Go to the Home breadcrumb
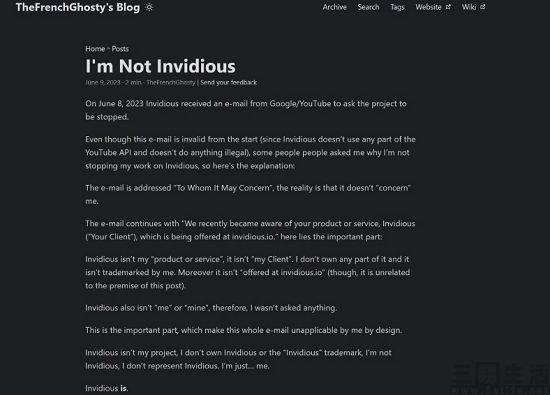 click(95, 49)
